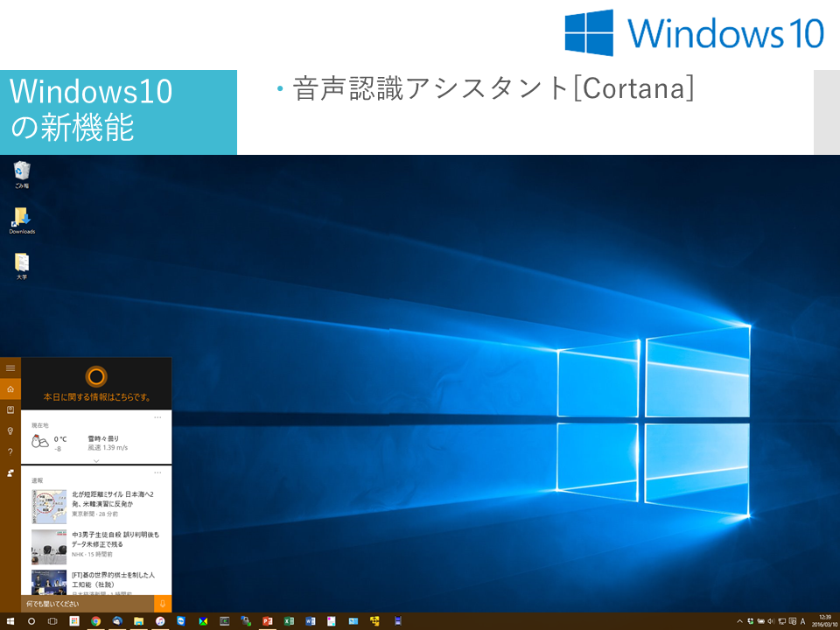Click the snowman weather icon

[x=40, y=441]
